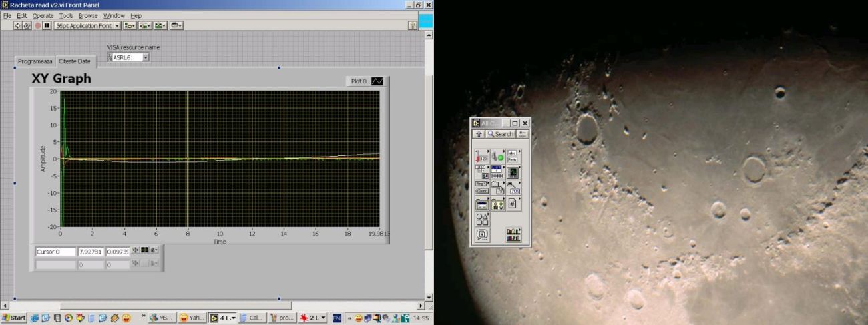This screenshot has width=868, height=325.
Task: Click the Cursor 0 appearance formatting button
Action: pos(145,251)
